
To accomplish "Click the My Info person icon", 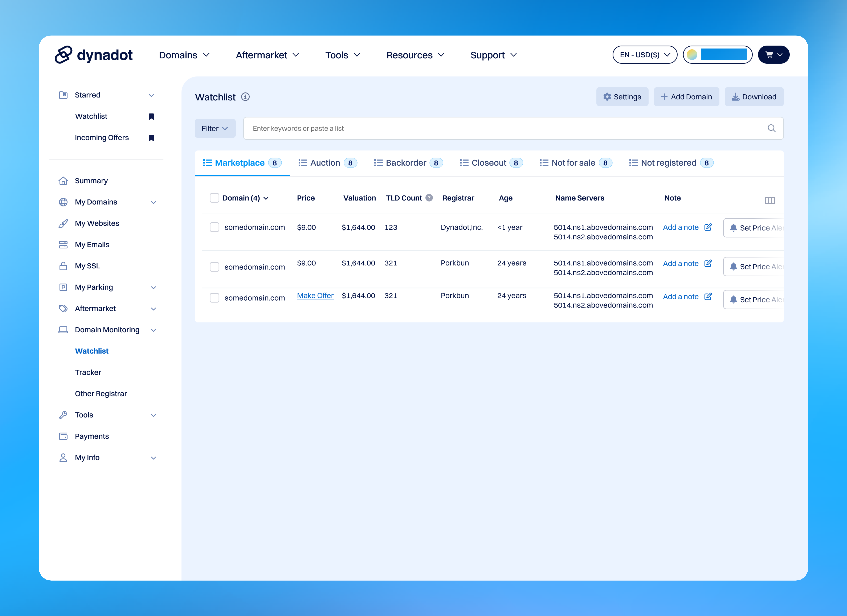I will pos(63,458).
